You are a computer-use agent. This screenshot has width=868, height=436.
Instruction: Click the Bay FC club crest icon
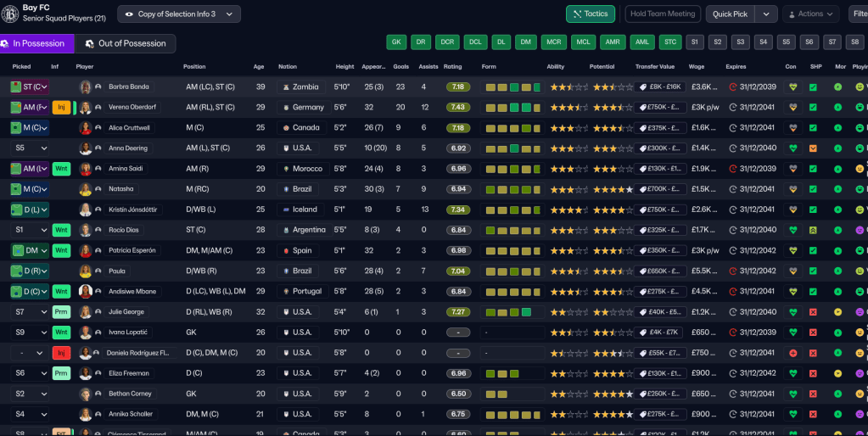click(x=10, y=13)
